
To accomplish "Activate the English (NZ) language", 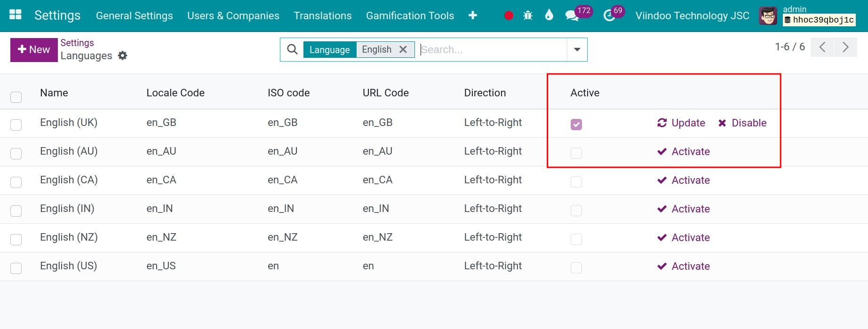I will pyautogui.click(x=684, y=237).
